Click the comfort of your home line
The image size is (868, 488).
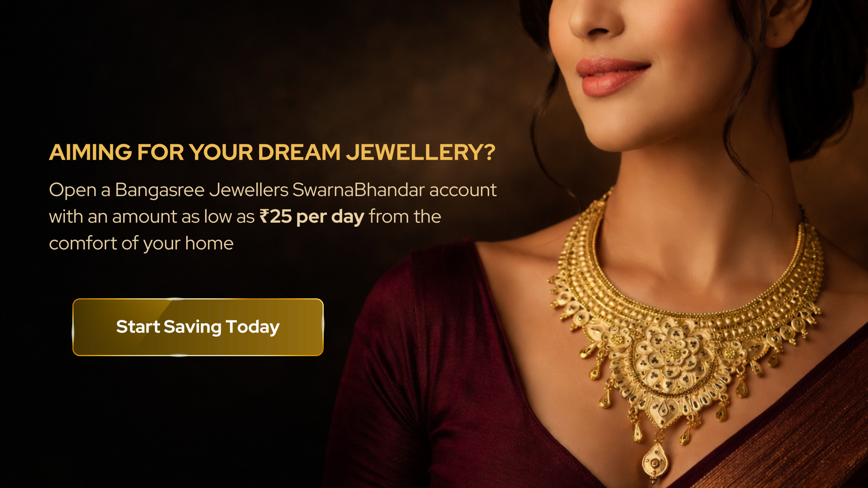point(141,243)
